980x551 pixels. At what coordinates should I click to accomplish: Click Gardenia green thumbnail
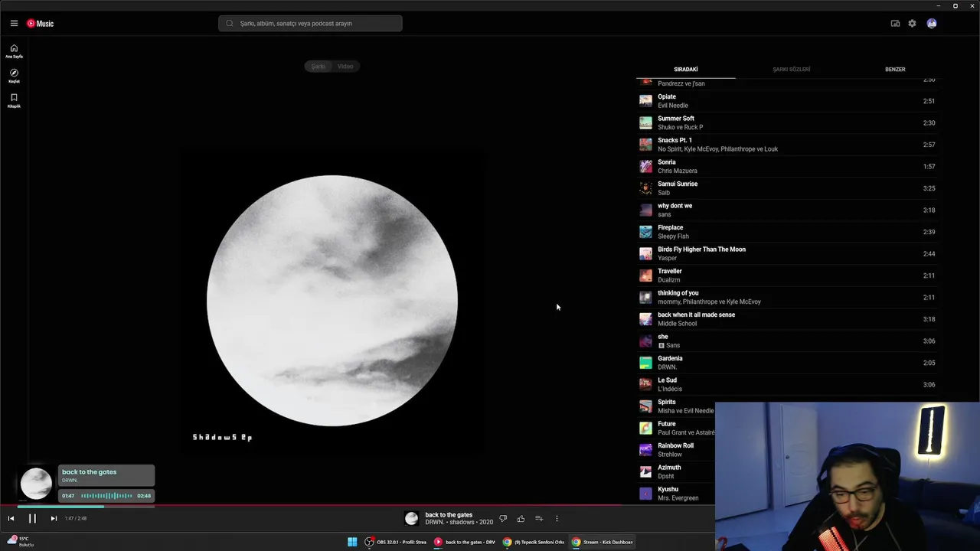click(x=645, y=363)
